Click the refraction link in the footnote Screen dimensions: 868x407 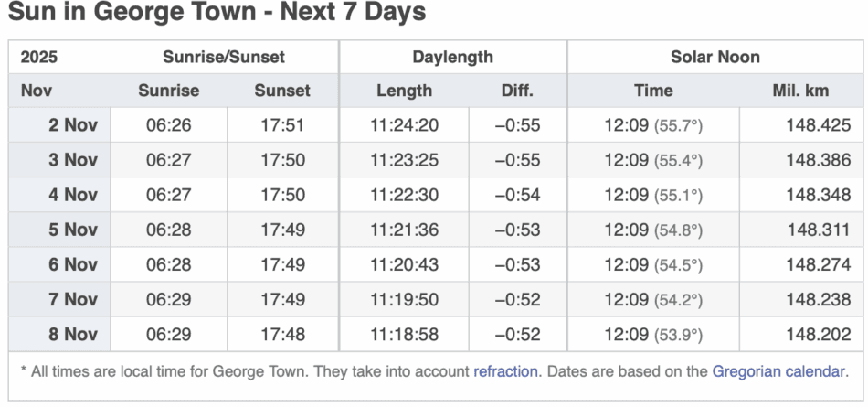click(x=506, y=372)
